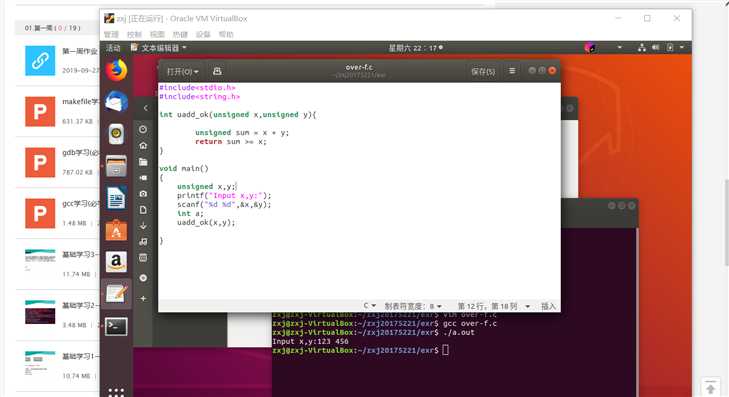Click 活动 Activities in the top bar

tap(113, 47)
